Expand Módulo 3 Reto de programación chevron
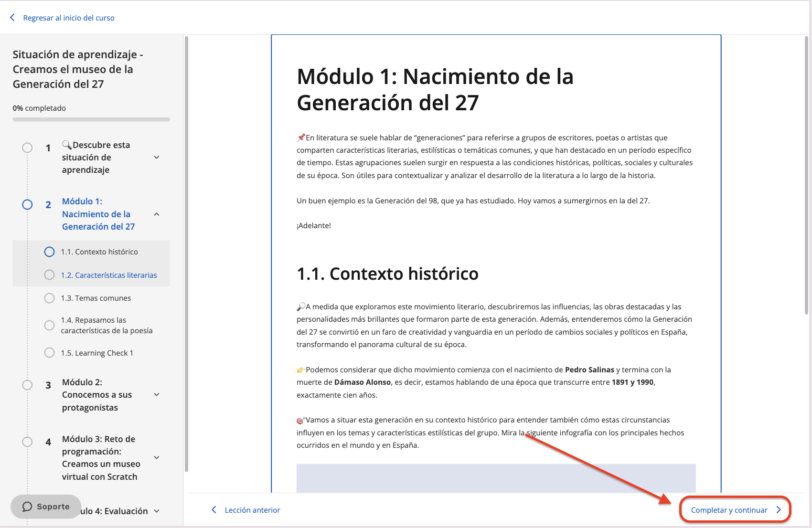 coord(157,458)
